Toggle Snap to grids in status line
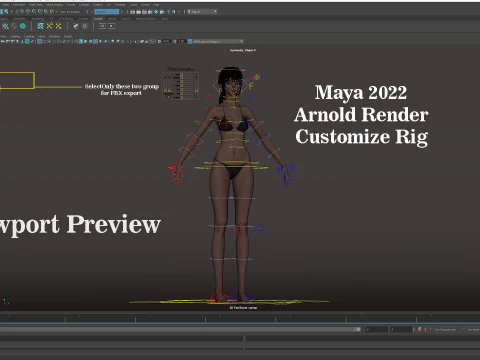Image resolution: width=480 pixels, height=360 pixels. [x=22, y=12]
